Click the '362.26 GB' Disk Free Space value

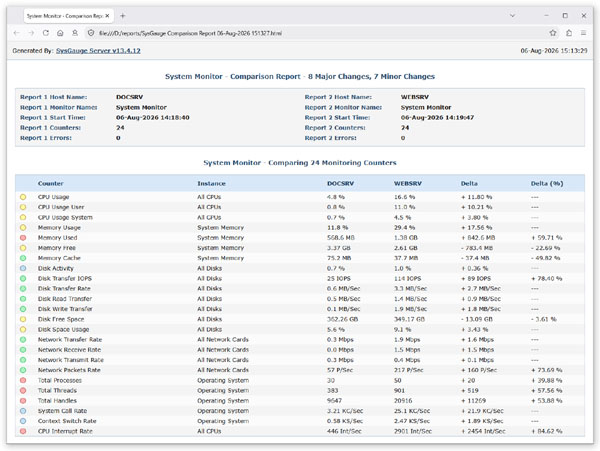click(x=342, y=319)
